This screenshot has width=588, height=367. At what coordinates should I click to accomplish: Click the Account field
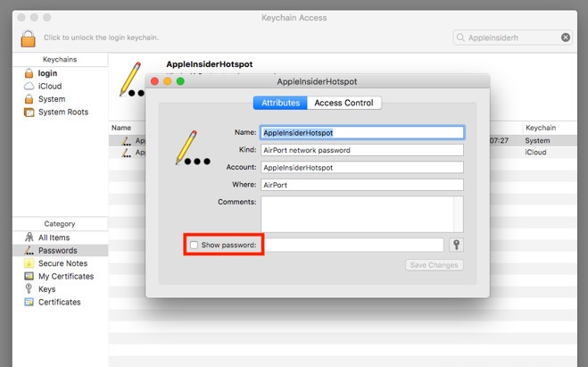pos(361,167)
